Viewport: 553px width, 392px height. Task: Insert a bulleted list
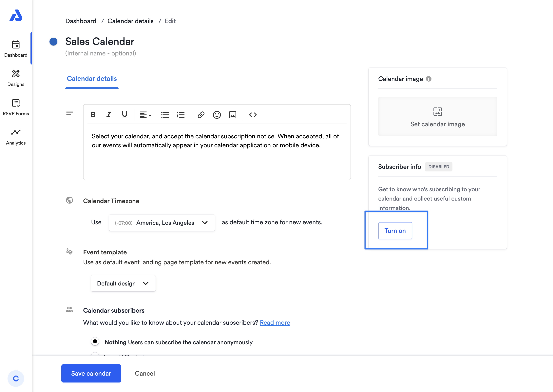(165, 115)
